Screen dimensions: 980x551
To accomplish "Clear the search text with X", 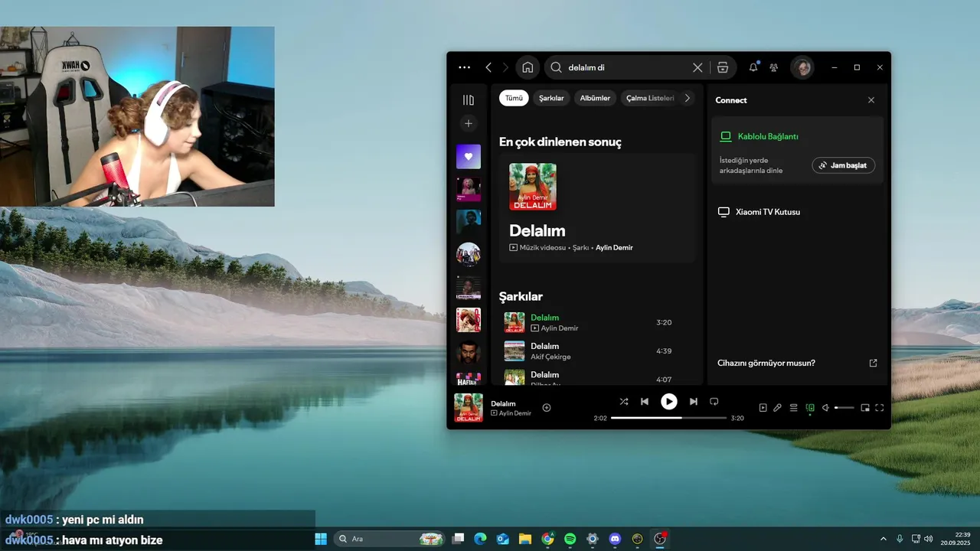I will point(697,67).
